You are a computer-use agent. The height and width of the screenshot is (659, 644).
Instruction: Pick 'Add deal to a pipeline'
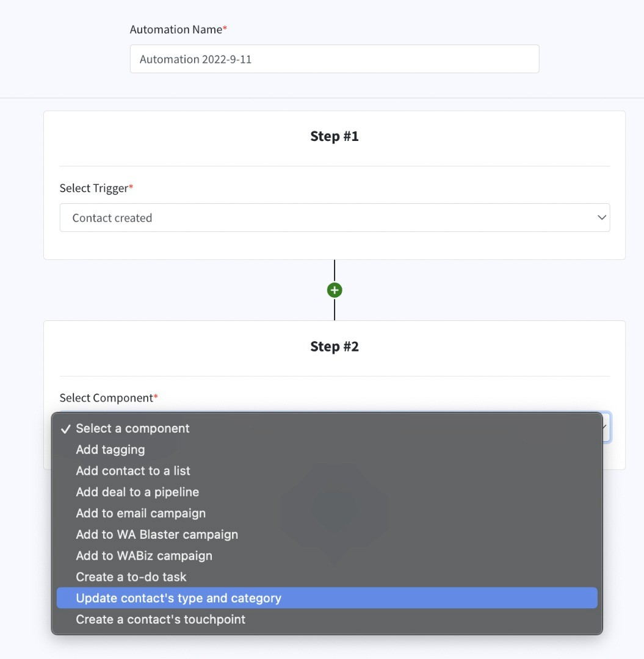(x=137, y=492)
